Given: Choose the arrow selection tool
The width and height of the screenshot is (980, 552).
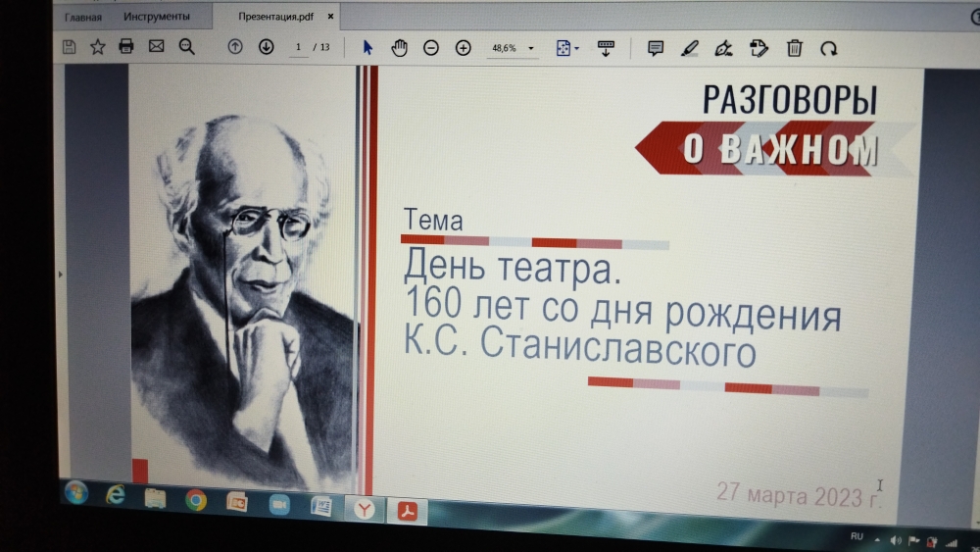Looking at the screenshot, I should click(367, 47).
